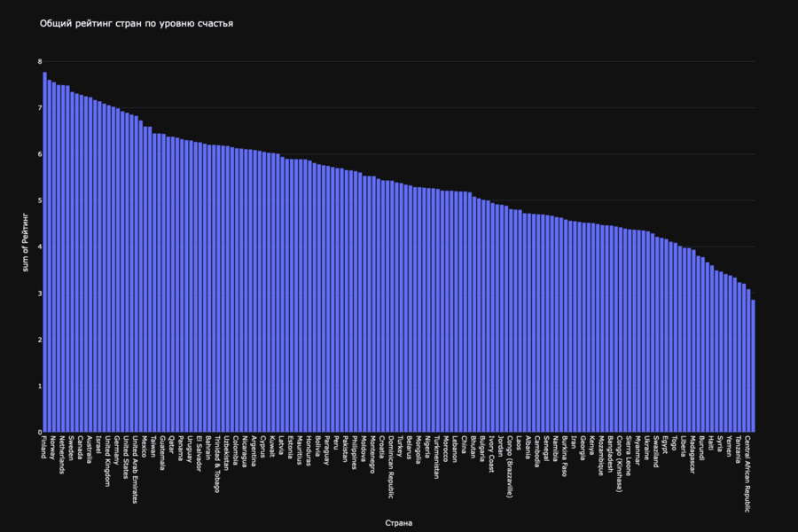This screenshot has height=532, width=798.
Task: Click the y-axis tick label 4
Action: click(x=39, y=246)
